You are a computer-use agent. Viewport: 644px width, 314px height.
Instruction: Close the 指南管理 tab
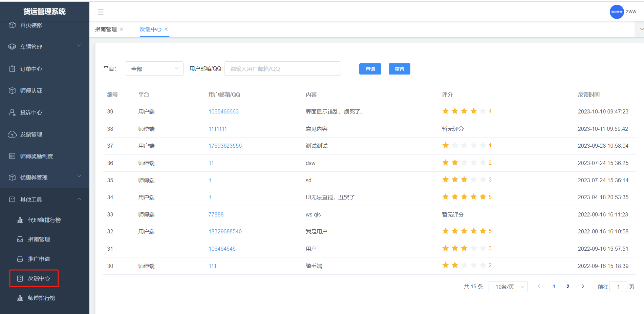pyautogui.click(x=122, y=29)
